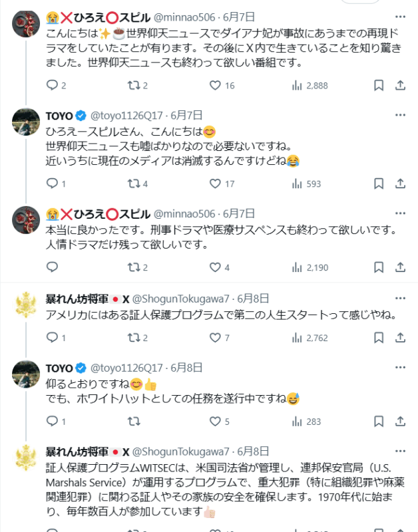Bookmark TOYO's ホワイトハット tweet
Viewport: 418px width, 532px height.
378,421
